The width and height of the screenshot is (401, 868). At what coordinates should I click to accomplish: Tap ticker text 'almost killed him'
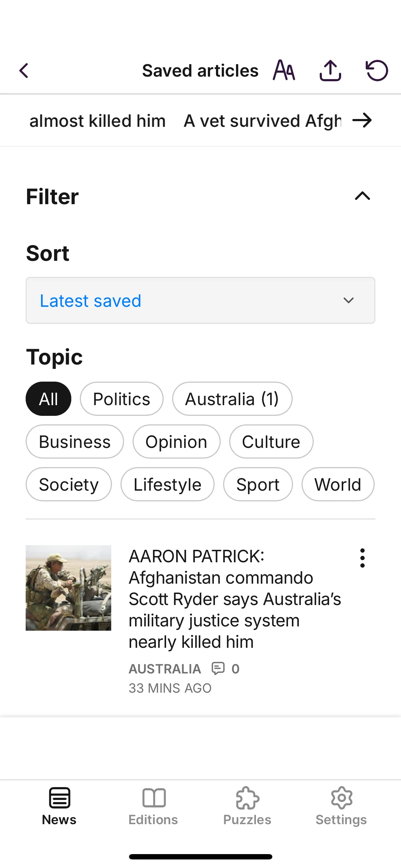pyautogui.click(x=97, y=121)
